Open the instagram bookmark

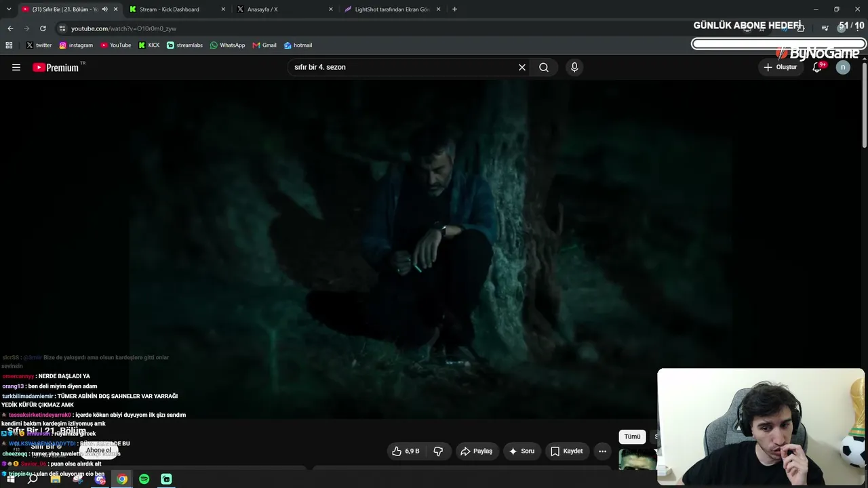coord(76,45)
